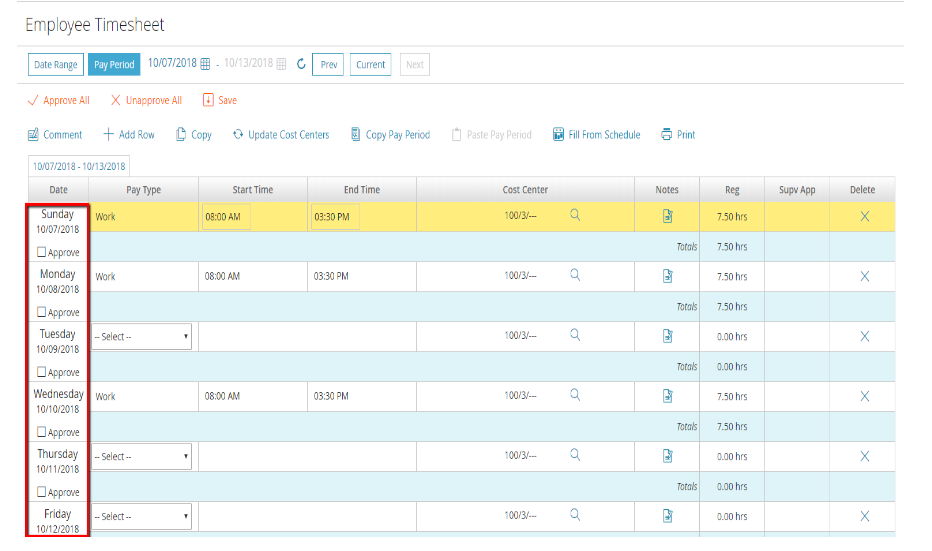Click the refresh date range icon

301,64
